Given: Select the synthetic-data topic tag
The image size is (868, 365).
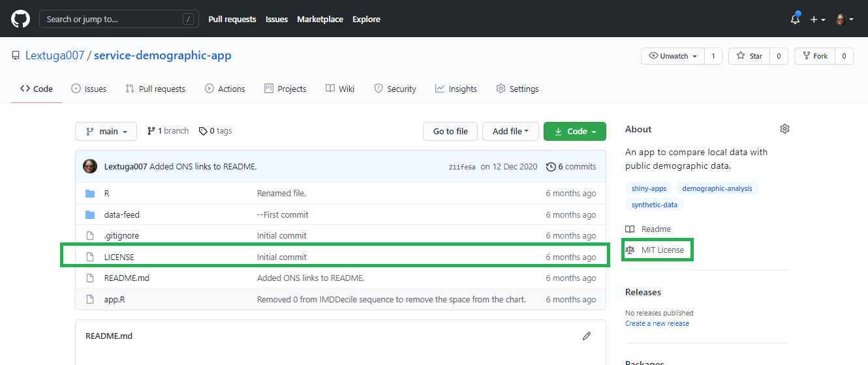Looking at the screenshot, I should [655, 205].
